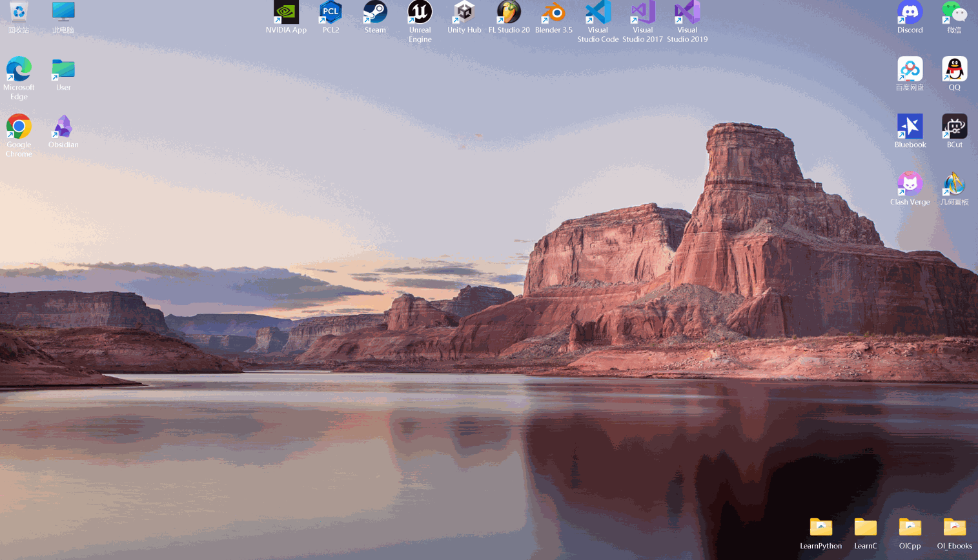Select the QQ penguin icon
This screenshot has width=978, height=560.
pos(954,70)
